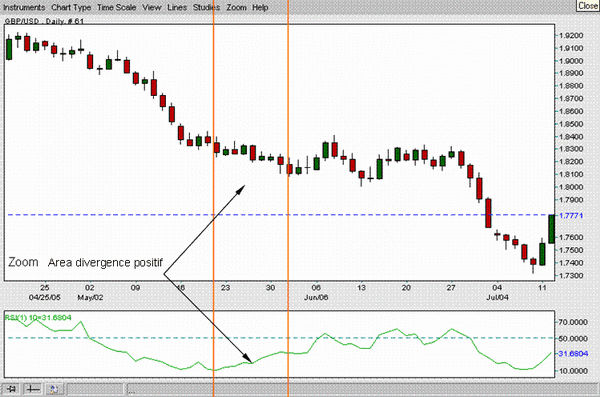Click the Jun/06 date axis label
This screenshot has width=600, height=397.
click(x=316, y=297)
